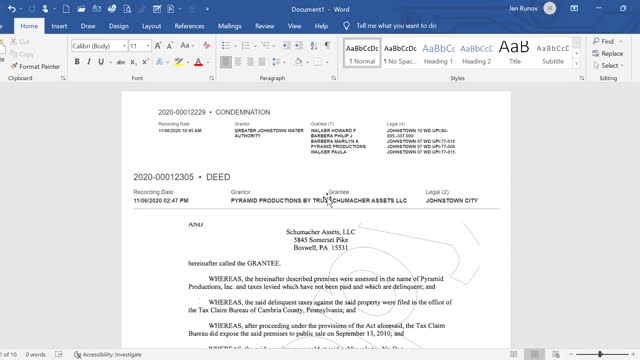Start a bulleted list
The image size is (640, 360).
(226, 45)
